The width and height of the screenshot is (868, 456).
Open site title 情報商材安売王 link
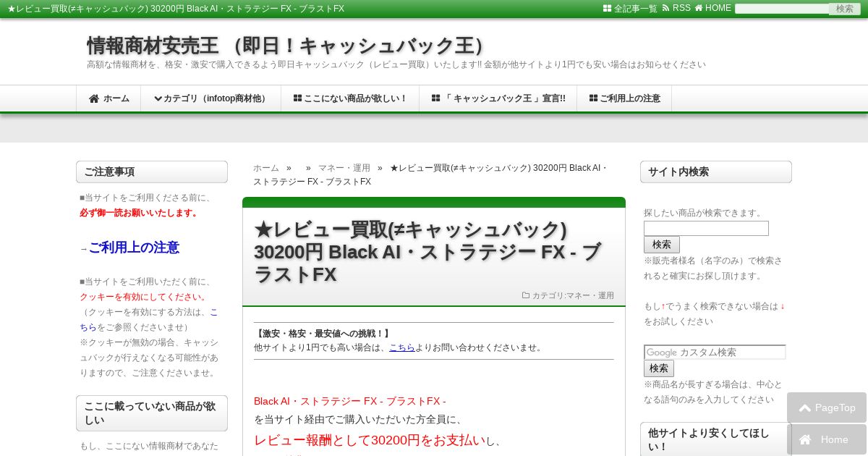click(289, 46)
